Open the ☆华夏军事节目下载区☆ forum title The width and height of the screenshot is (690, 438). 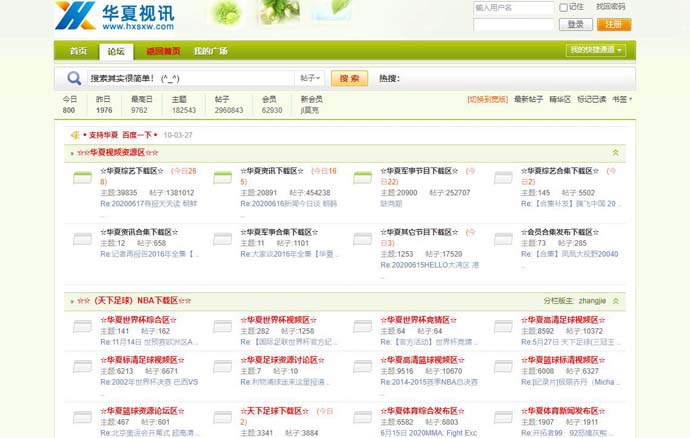419,171
